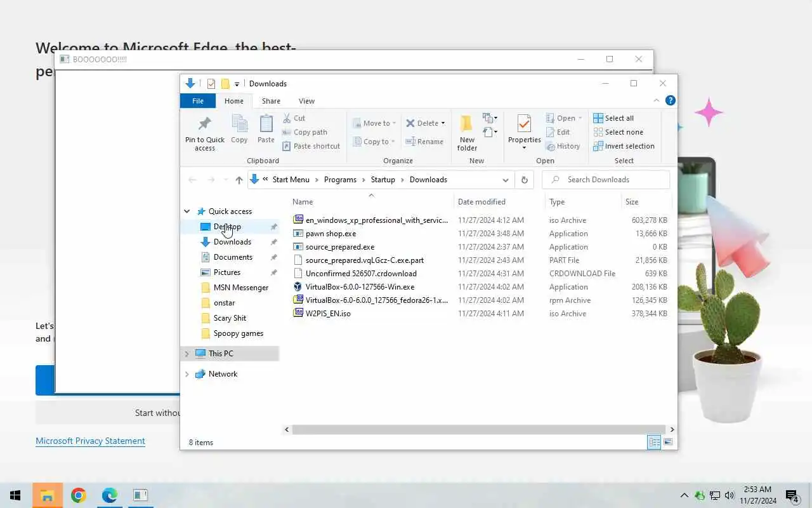Click Copy path in Clipboard group

304,132
